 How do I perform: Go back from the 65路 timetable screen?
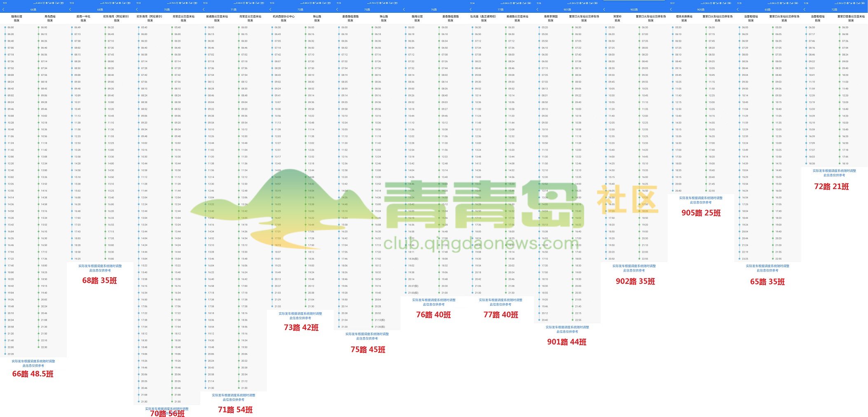coord(737,9)
